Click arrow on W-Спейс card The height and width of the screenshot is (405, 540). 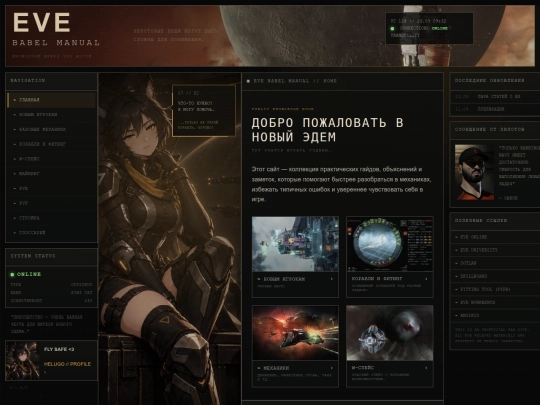pos(426,367)
